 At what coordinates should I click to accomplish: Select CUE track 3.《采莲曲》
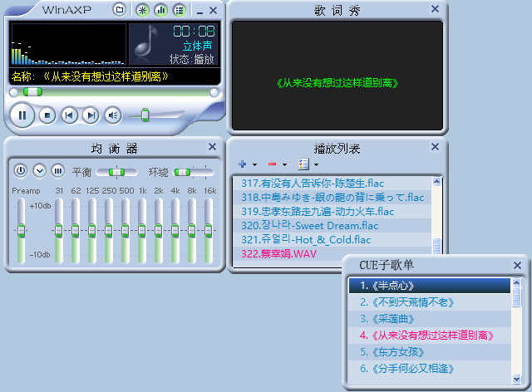(x=430, y=319)
